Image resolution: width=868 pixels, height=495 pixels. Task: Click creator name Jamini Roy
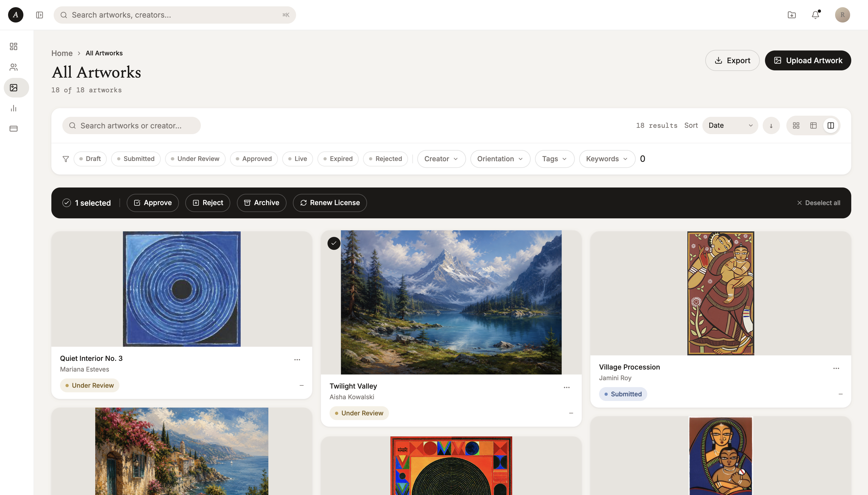click(x=615, y=378)
